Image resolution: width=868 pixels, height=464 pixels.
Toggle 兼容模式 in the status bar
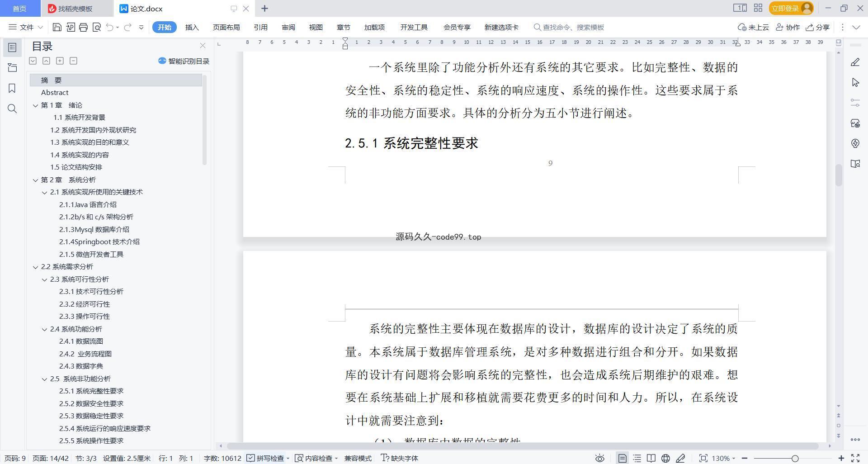[358, 458]
